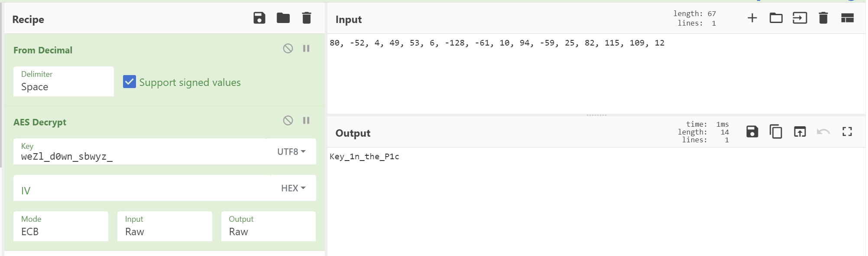Open the Delimiter Space dropdown
This screenshot has width=868, height=256.
[63, 82]
